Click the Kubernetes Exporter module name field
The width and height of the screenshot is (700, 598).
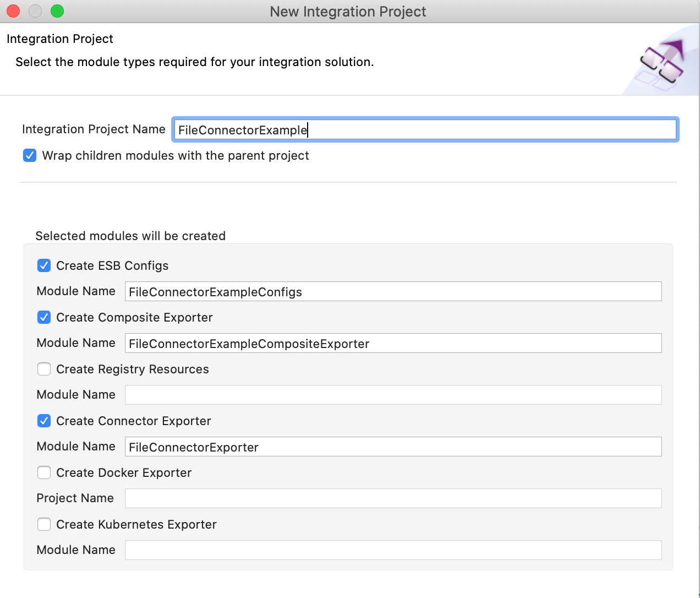pyautogui.click(x=393, y=551)
